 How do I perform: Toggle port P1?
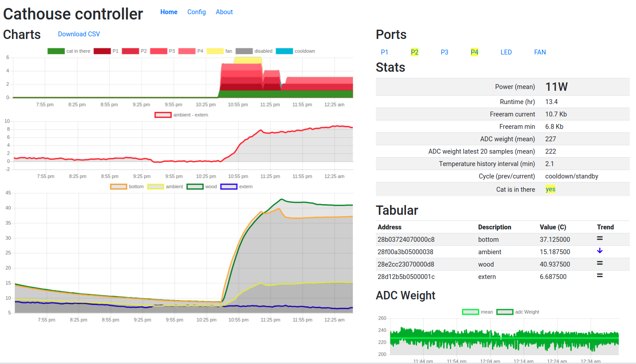[x=384, y=52]
